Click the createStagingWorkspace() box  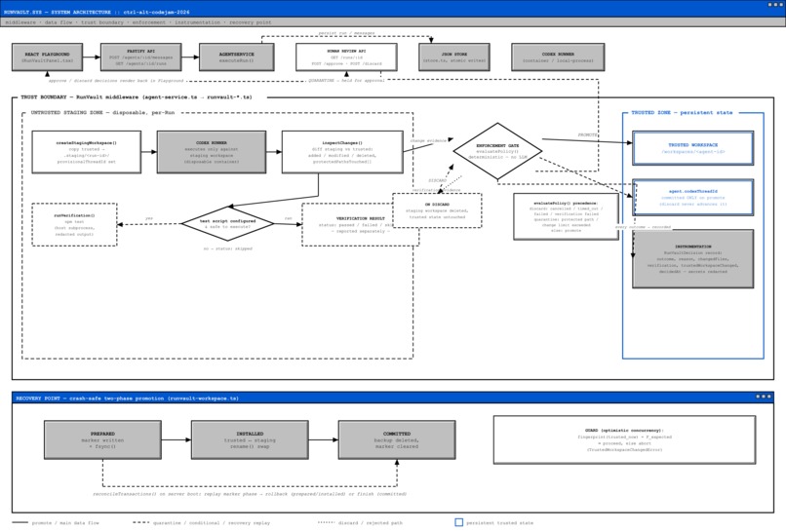pyautogui.click(x=86, y=152)
